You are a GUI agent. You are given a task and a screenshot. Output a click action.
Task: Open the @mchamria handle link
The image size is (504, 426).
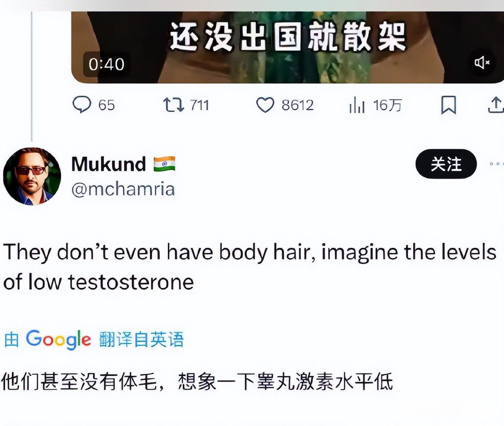point(123,189)
